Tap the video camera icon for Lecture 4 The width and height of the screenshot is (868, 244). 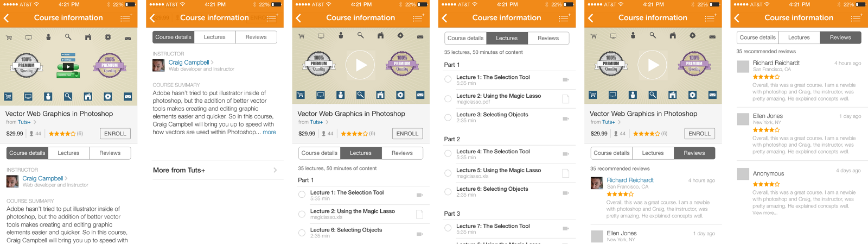coord(566,155)
